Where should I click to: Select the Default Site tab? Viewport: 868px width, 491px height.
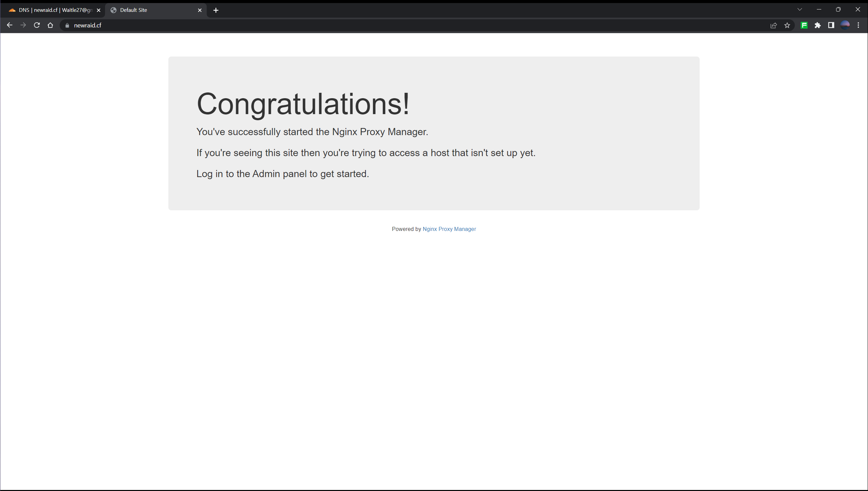click(152, 10)
